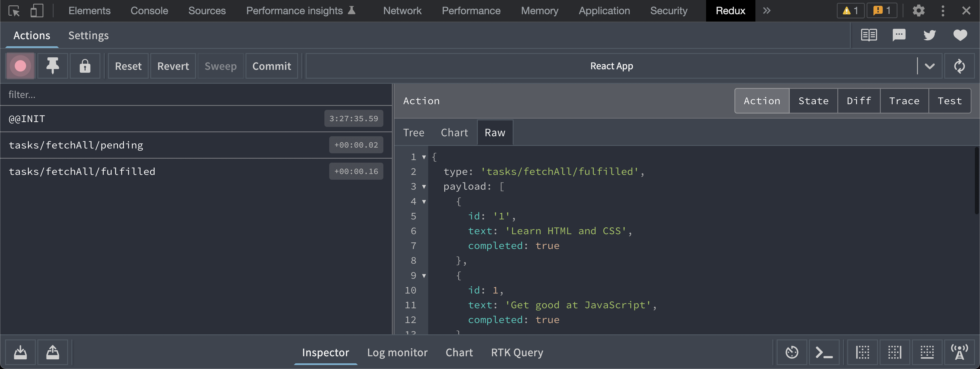Click the actions filter input field

pyautogui.click(x=196, y=95)
